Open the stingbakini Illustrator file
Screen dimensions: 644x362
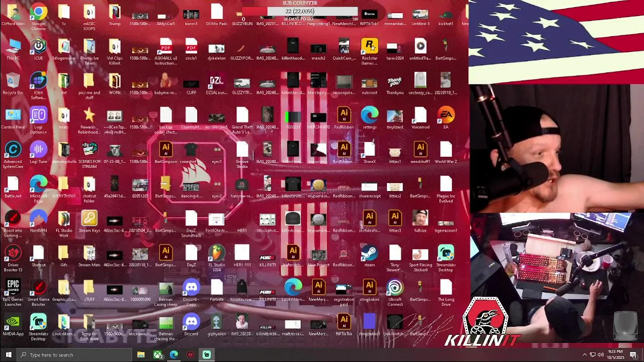tap(369, 291)
